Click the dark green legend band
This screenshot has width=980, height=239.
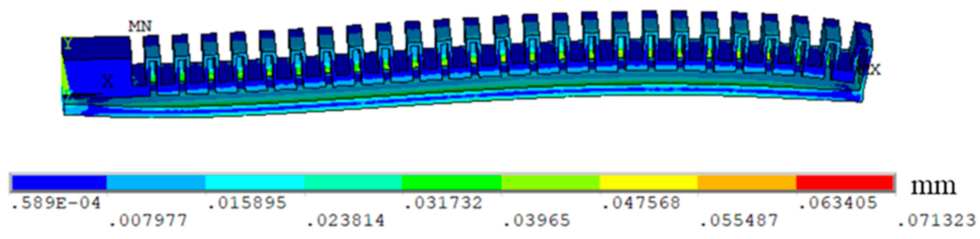coord(452,183)
